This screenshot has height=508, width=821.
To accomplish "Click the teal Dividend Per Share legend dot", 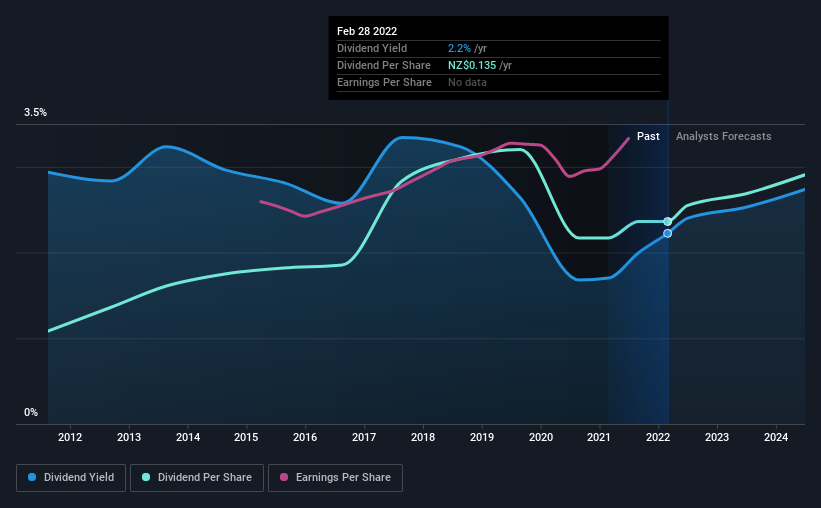I will coord(146,477).
